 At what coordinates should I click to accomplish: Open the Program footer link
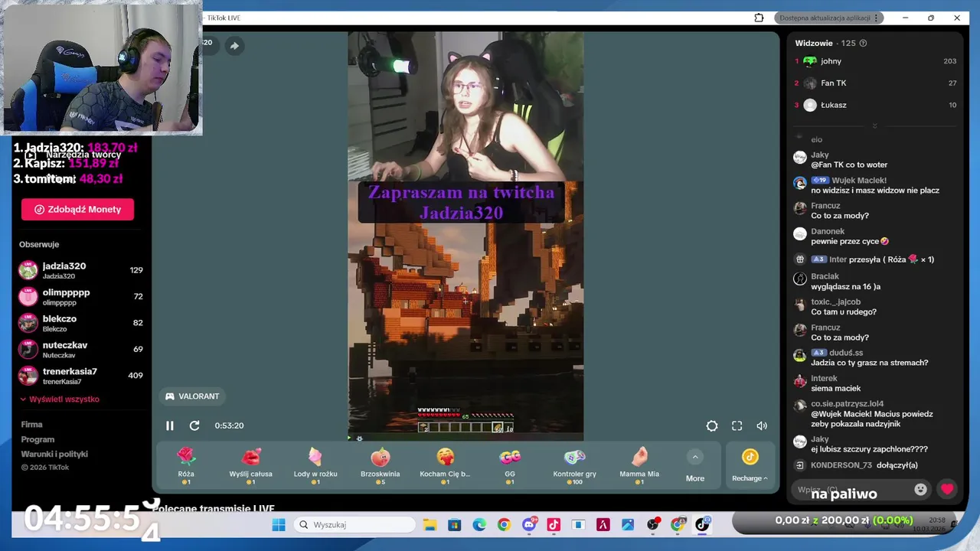point(38,439)
